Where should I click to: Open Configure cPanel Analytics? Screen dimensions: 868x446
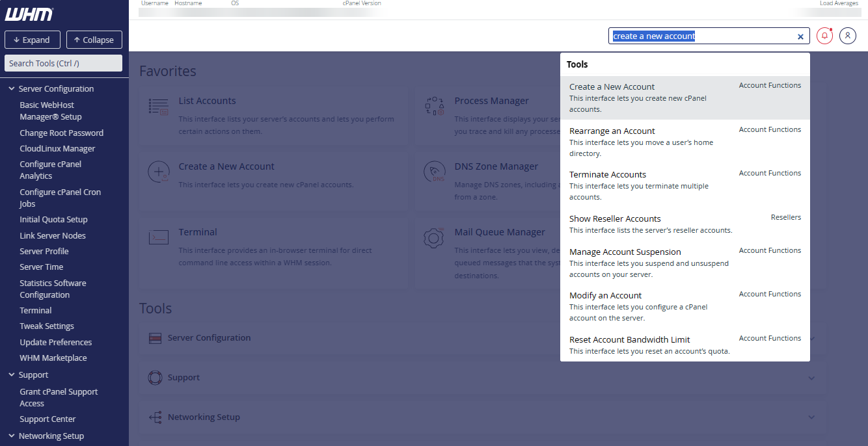[51, 170]
